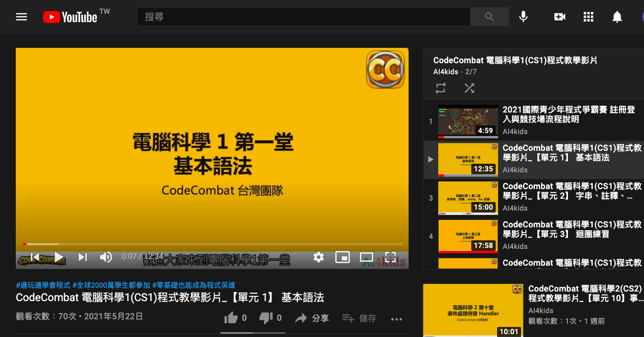Skip to next playlist video
The image size is (644, 337).
click(82, 257)
